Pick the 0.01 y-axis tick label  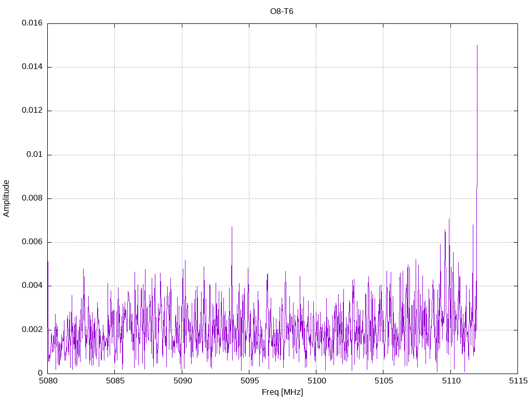point(34,155)
